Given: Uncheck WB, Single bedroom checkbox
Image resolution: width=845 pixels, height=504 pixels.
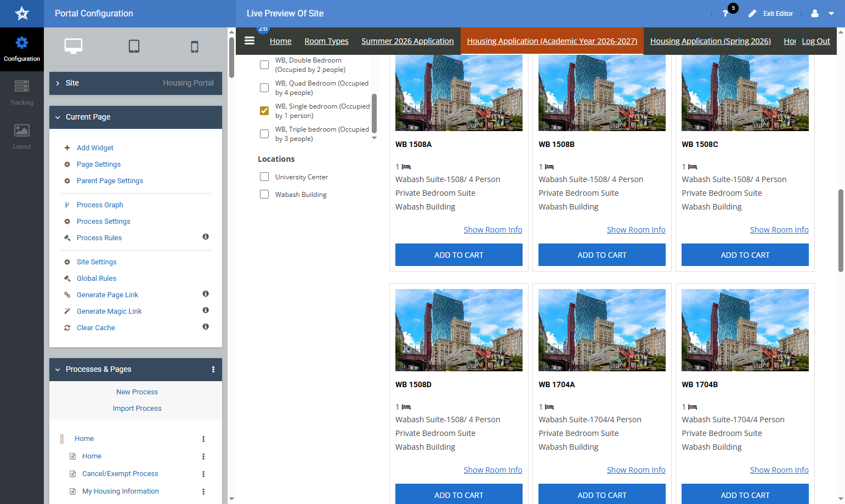Looking at the screenshot, I should click(x=264, y=111).
